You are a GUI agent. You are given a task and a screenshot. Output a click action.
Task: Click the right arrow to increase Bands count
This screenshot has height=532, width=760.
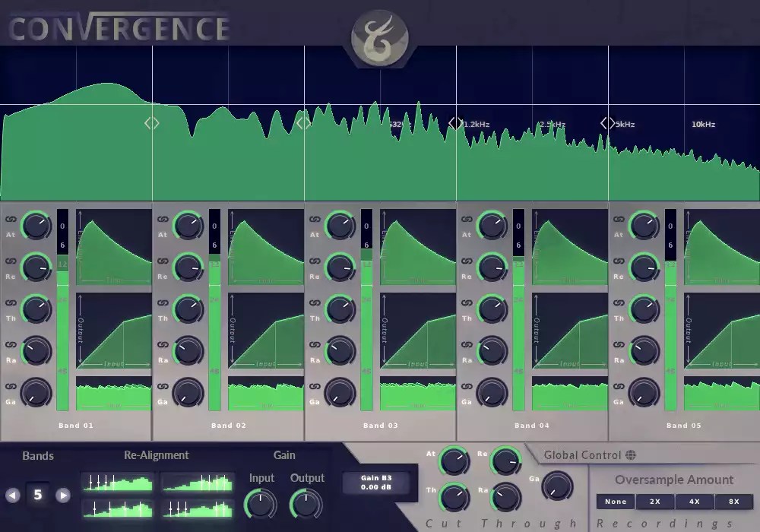62,494
